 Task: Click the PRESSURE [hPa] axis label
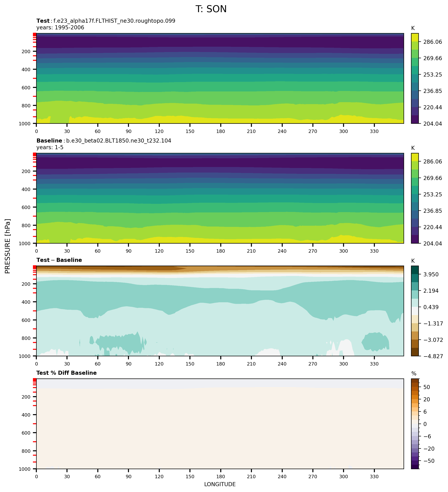[x=8, y=246]
